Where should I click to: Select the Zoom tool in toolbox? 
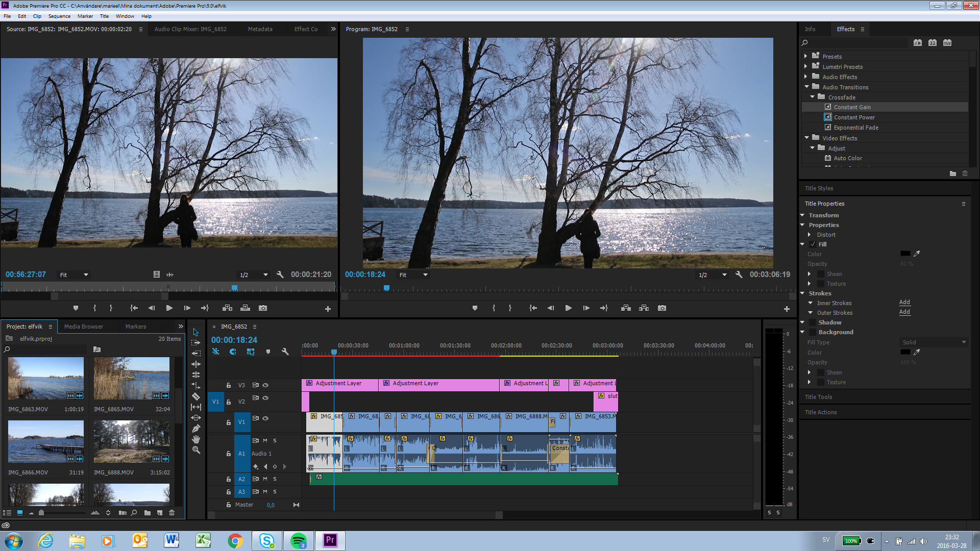tap(196, 450)
